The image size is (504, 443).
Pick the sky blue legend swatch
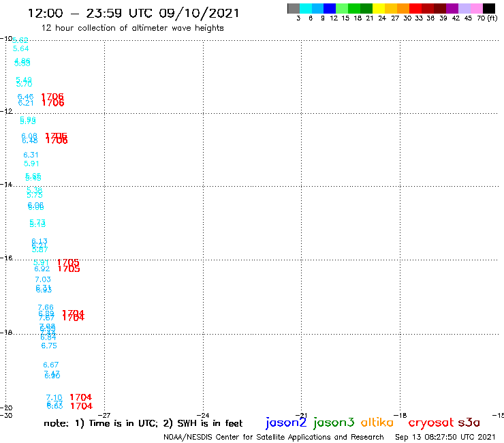pyautogui.click(x=317, y=8)
